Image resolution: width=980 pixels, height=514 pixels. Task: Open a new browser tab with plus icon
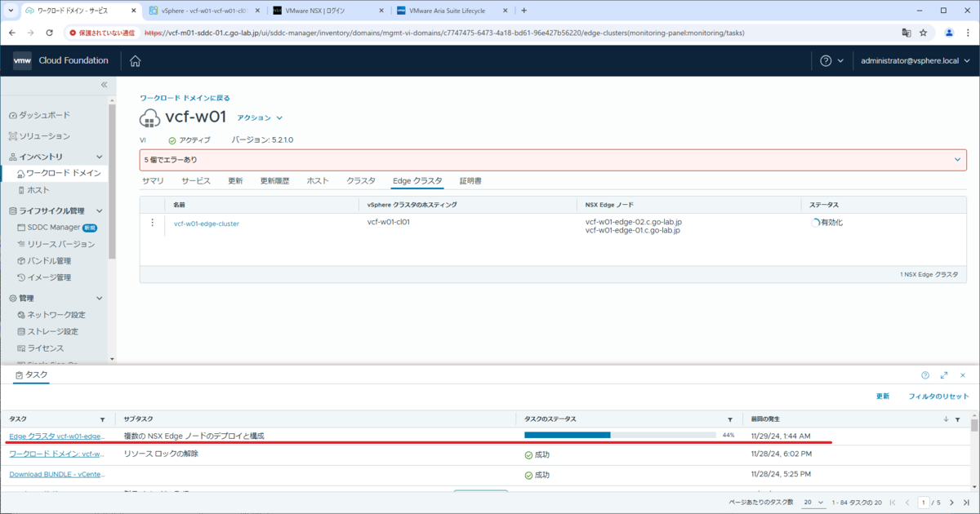(x=523, y=11)
